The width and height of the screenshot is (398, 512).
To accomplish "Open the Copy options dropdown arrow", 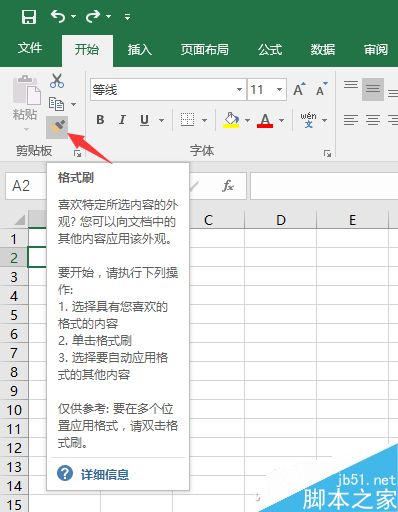I will coord(74,104).
